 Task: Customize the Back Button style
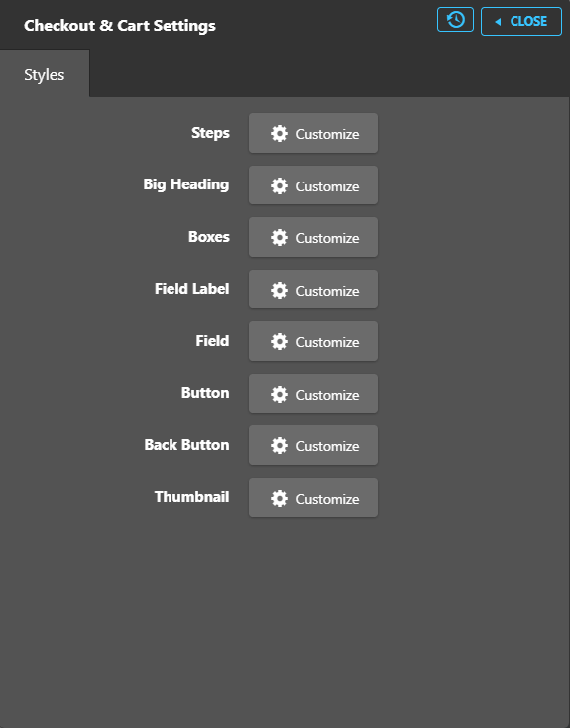point(313,445)
